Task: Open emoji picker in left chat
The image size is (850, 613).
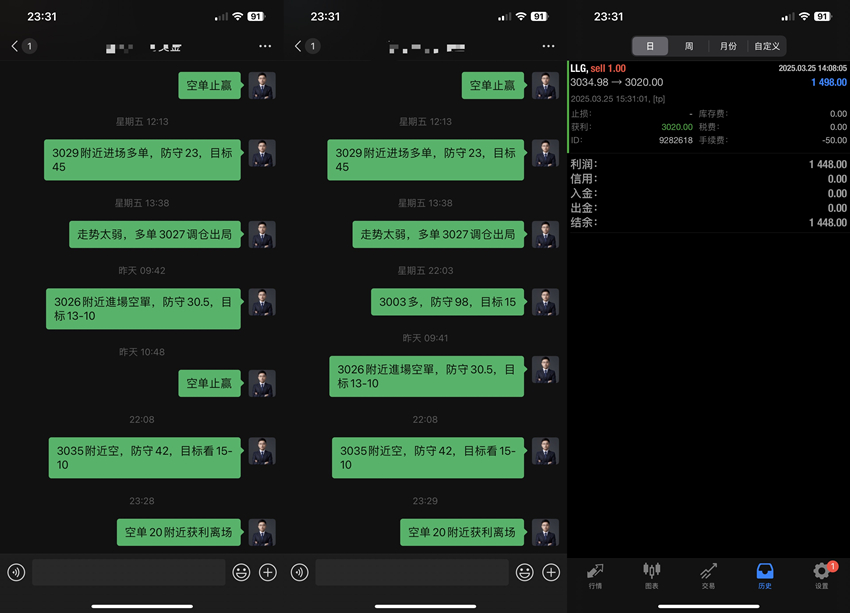Action: click(241, 572)
